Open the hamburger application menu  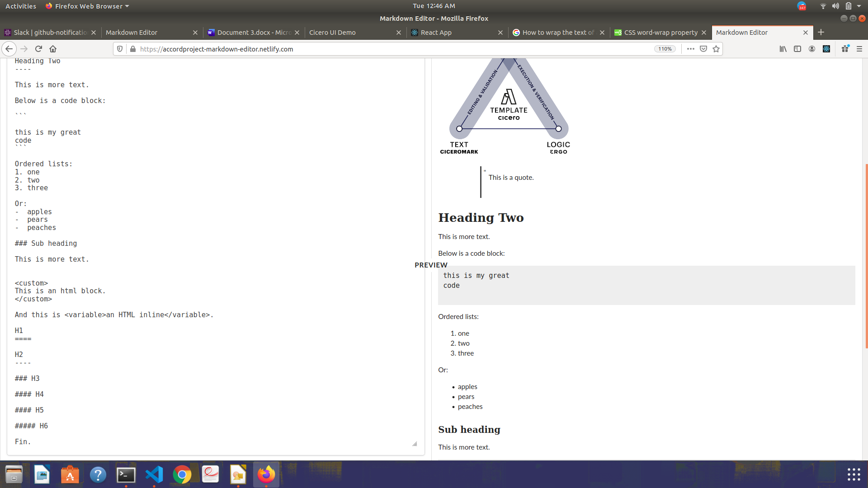859,49
